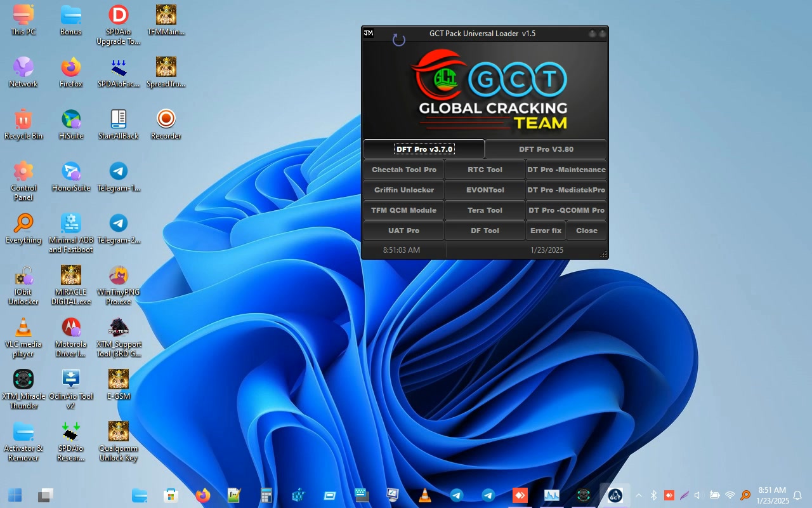The image size is (812, 508).
Task: Open IObit Unlocker desktop icon
Action: coord(23,285)
